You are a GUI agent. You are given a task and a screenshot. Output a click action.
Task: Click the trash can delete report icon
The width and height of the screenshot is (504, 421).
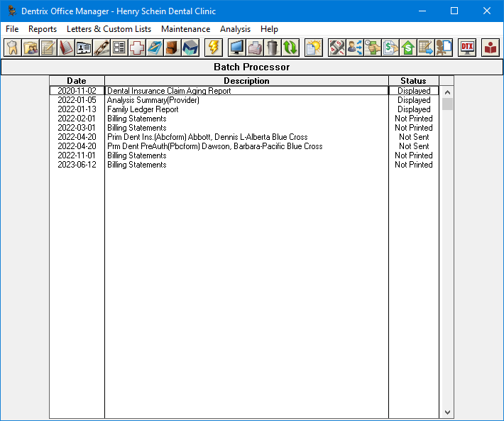click(272, 48)
